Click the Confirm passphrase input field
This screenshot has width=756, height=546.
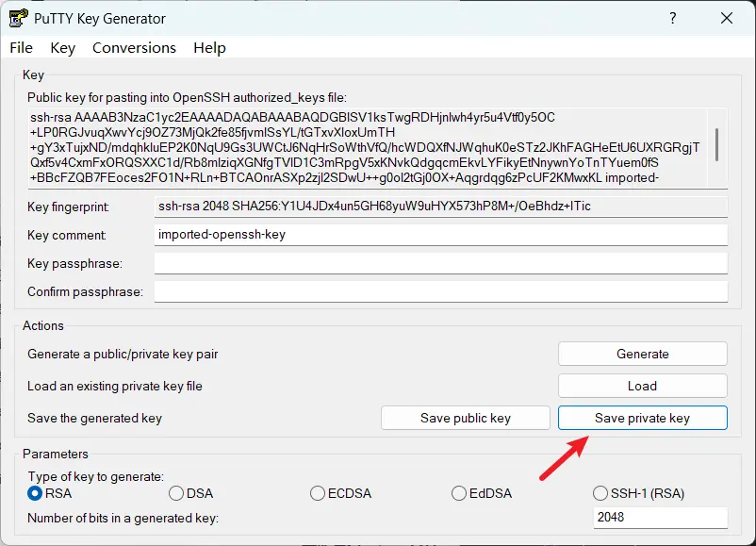tap(440, 292)
